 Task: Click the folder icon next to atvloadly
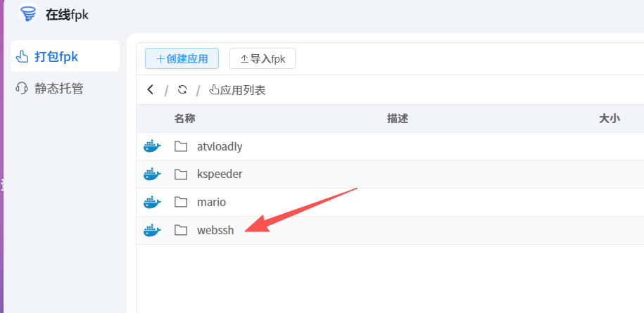(x=181, y=146)
